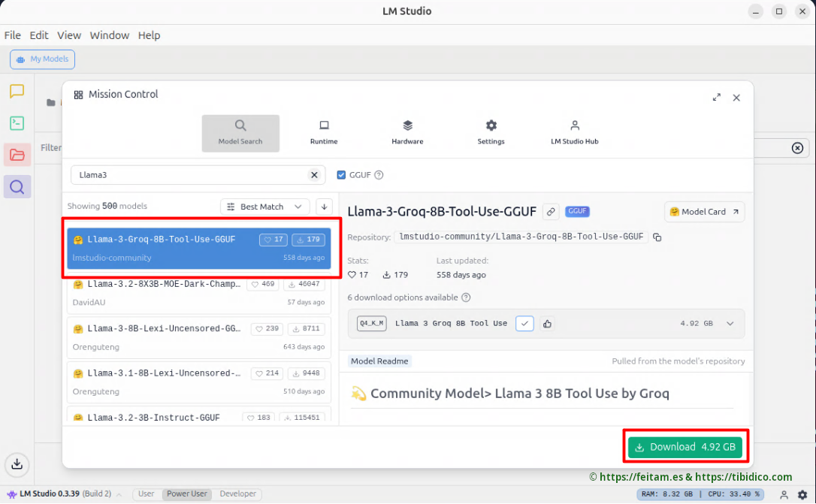This screenshot has height=504, width=816.
Task: Open the Best Match sort dropdown
Action: tap(264, 207)
